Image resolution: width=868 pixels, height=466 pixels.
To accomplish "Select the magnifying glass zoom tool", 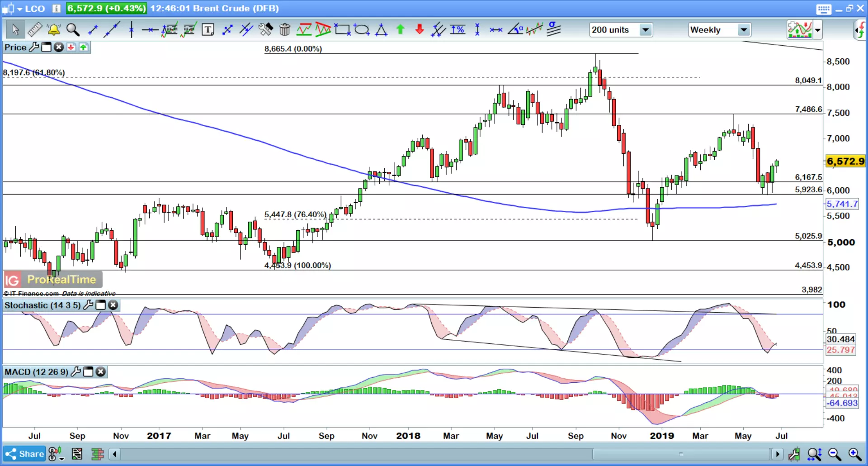I will (73, 30).
